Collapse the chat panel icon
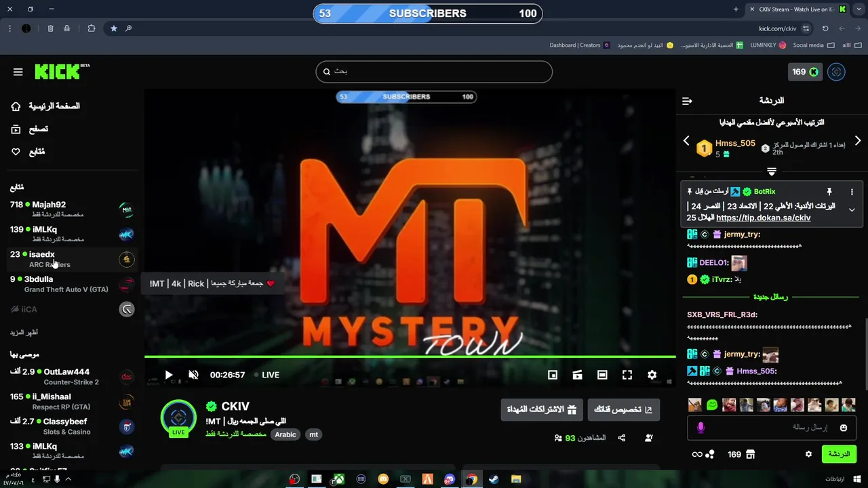 coord(687,101)
